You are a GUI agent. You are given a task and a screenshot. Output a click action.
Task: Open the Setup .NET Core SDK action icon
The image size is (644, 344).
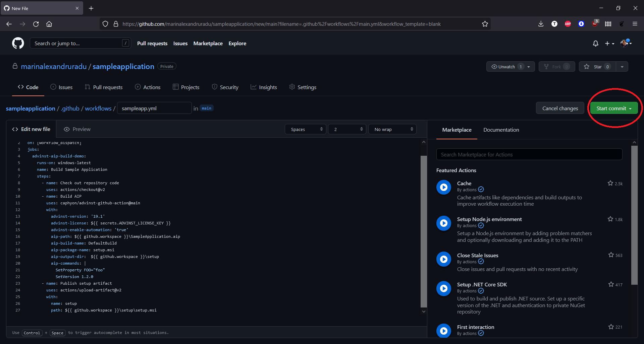[x=444, y=288]
